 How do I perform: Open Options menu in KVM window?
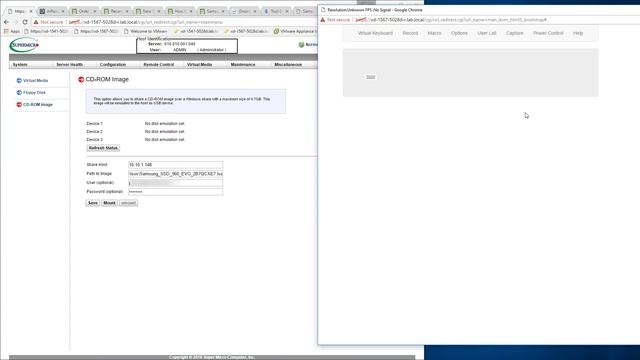point(459,33)
